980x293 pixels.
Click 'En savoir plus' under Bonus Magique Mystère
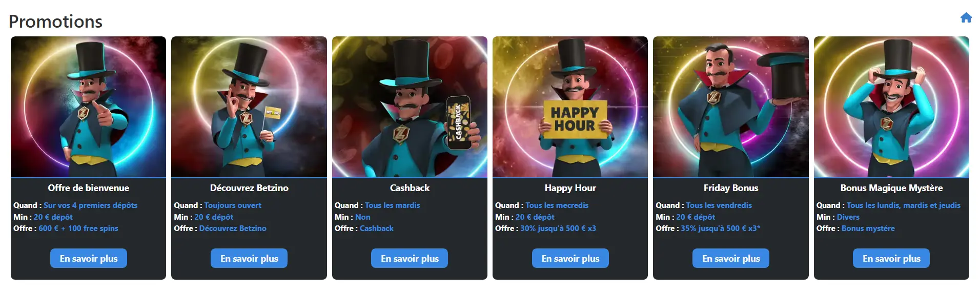(891, 258)
